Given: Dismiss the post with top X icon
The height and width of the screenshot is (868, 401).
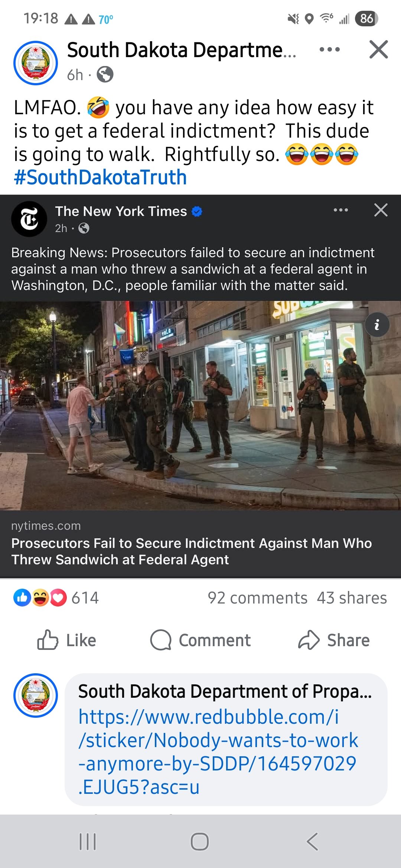Looking at the screenshot, I should (379, 49).
